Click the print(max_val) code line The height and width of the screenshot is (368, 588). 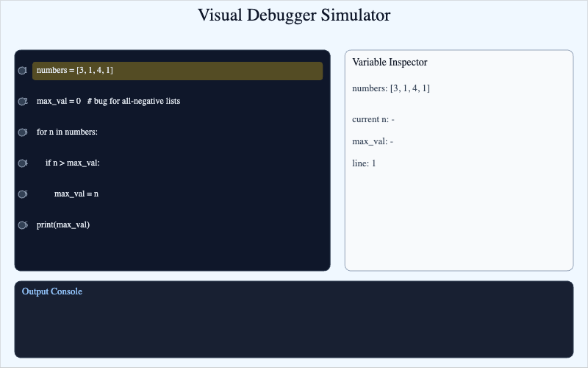63,224
